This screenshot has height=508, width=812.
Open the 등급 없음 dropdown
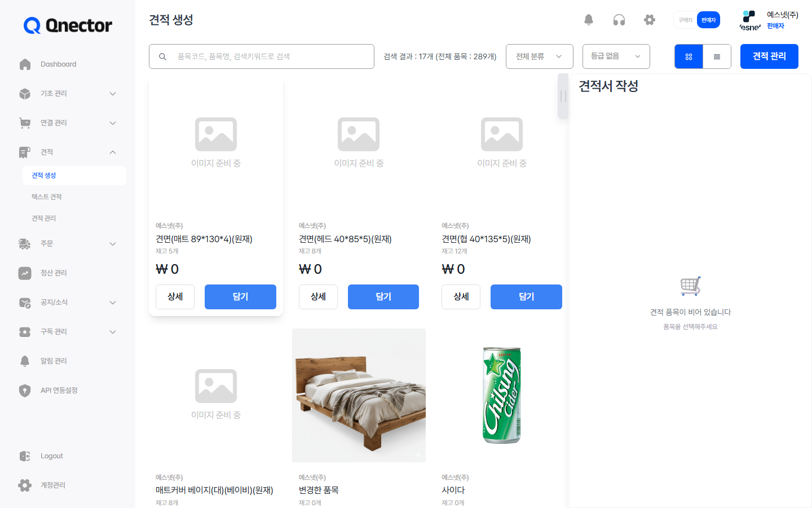616,56
